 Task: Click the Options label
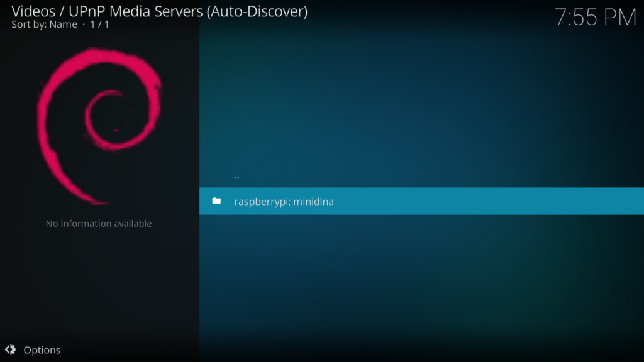coord(42,350)
